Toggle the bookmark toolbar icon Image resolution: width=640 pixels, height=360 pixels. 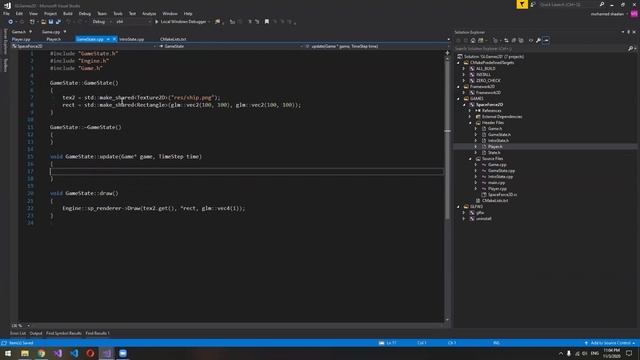[x=267, y=22]
